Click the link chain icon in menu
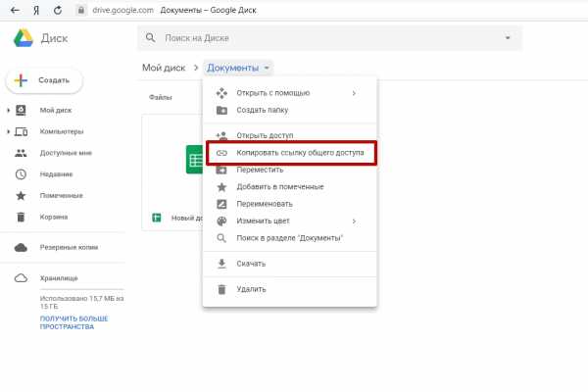Screen dimensions: 588x392 221,153
